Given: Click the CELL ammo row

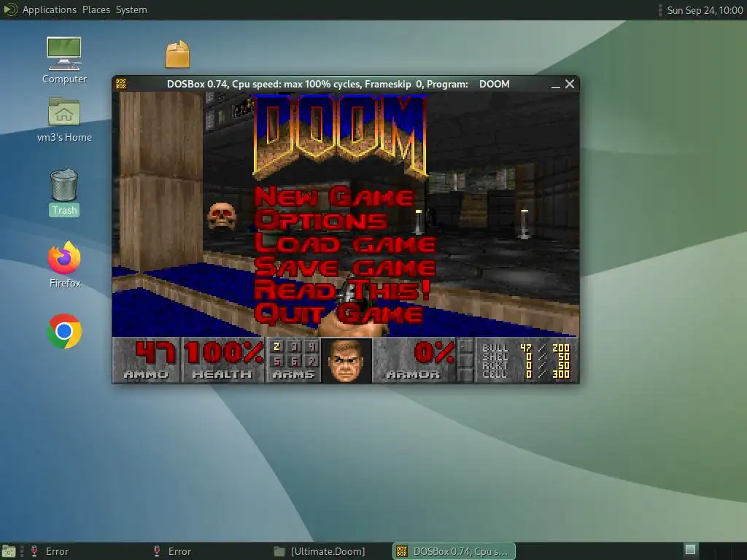Looking at the screenshot, I should point(525,374).
